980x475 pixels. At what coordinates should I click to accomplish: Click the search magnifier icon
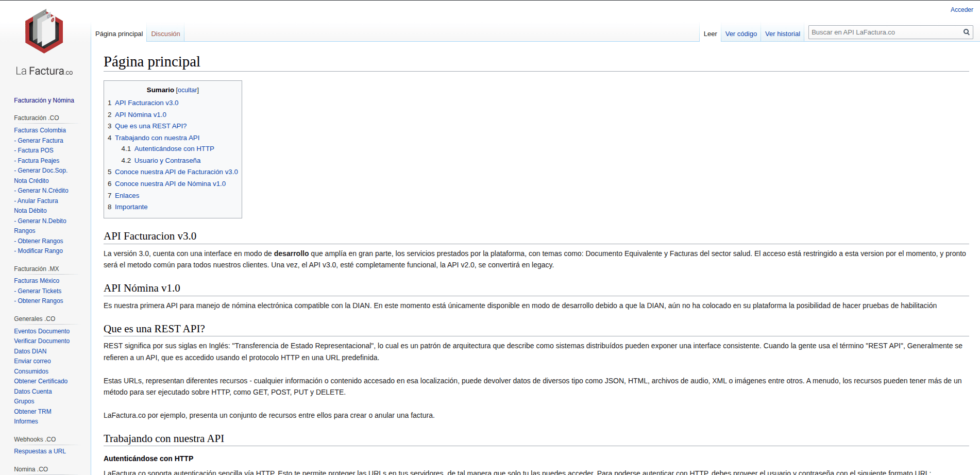coord(967,32)
